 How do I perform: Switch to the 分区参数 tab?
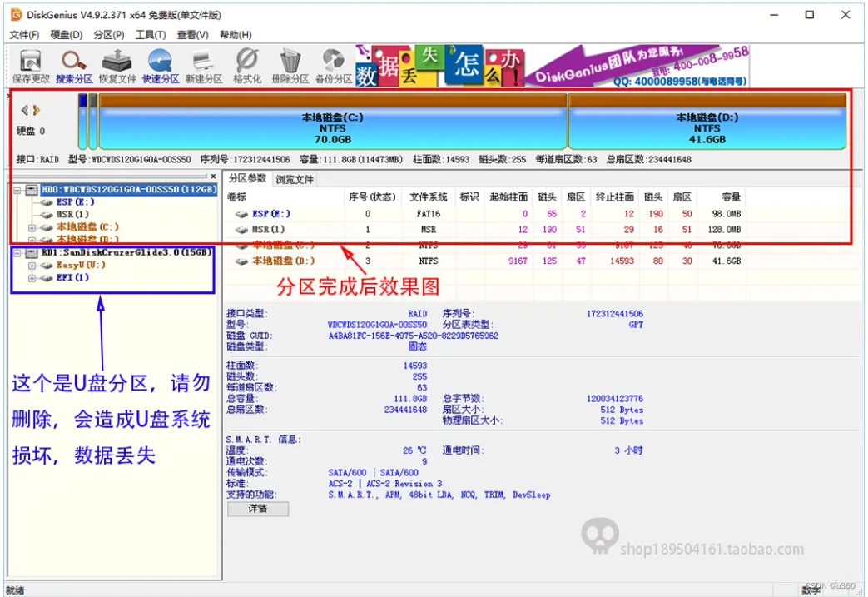pyautogui.click(x=247, y=178)
